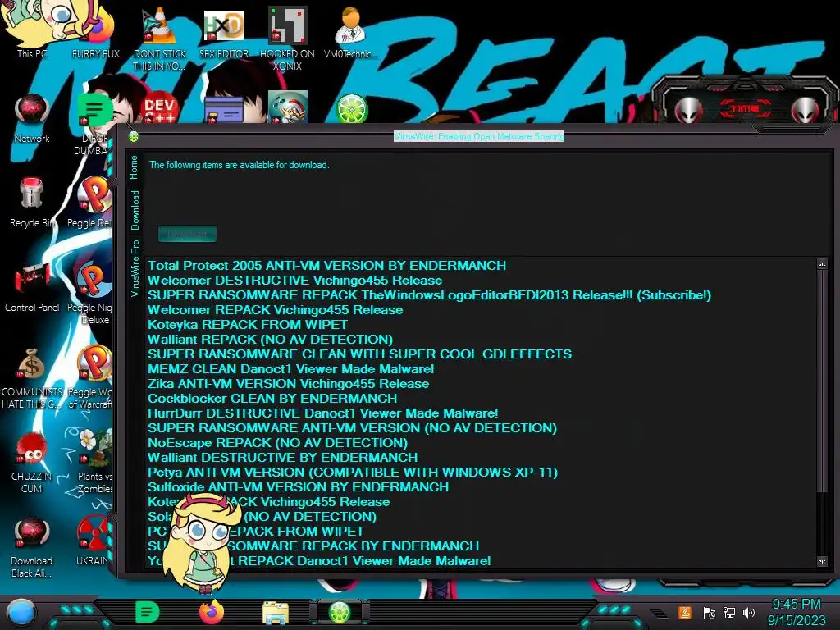Select 'Petya ANTI-VM VERSION (COMPATIBLE WITH WINDOWS XP-11)'

[353, 472]
